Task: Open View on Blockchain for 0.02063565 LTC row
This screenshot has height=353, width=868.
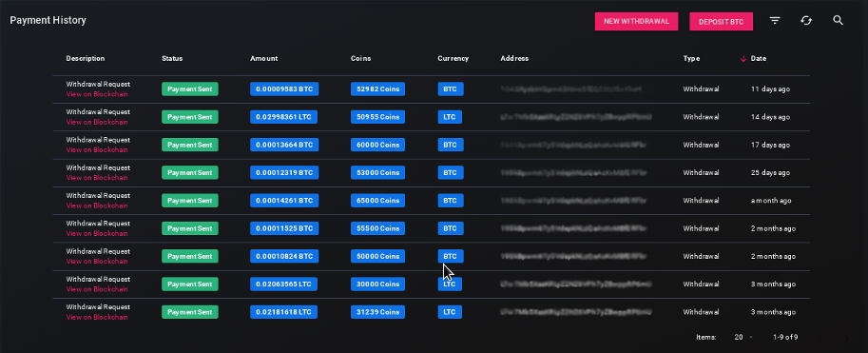Action: click(x=97, y=289)
